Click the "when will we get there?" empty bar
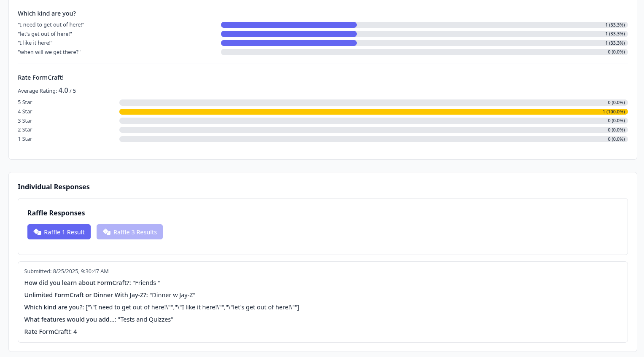Viewport: 644px width, 357px height. (424, 52)
